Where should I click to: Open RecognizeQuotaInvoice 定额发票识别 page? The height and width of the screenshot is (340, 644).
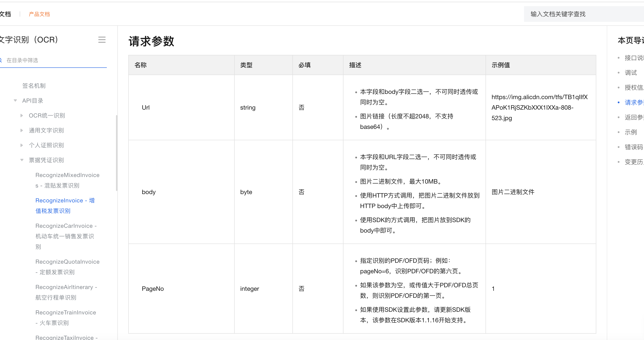coord(67,267)
